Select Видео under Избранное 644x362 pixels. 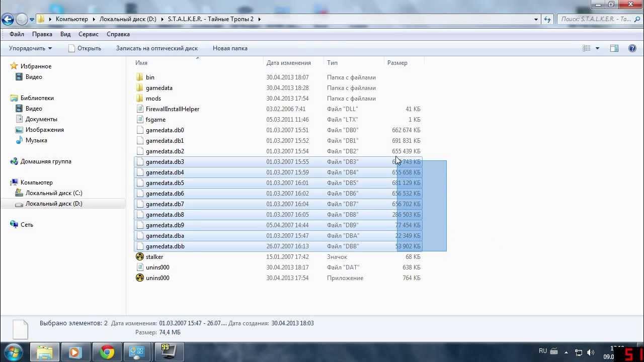coord(34,77)
